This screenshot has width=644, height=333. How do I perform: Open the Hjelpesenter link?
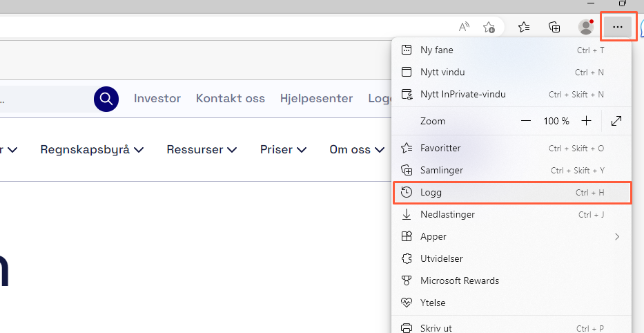[316, 98]
